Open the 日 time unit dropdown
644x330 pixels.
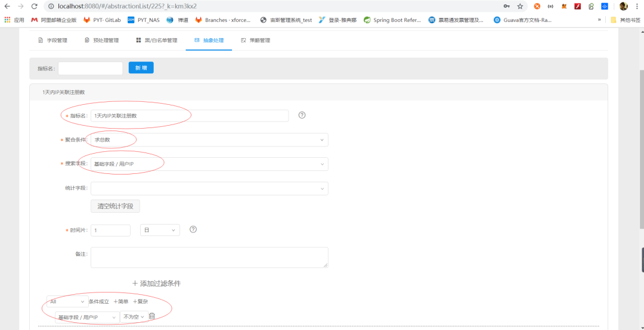coord(160,231)
